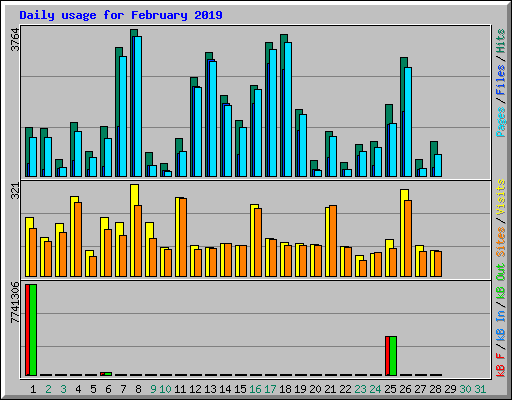Click day 6 on the x-axis
Screen dimensions: 512x400
click(x=108, y=389)
